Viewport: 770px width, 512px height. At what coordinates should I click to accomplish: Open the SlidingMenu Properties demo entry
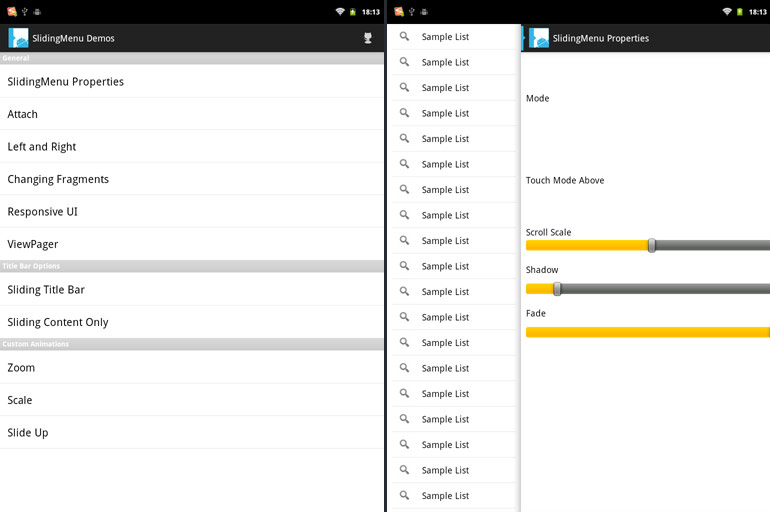(66, 81)
